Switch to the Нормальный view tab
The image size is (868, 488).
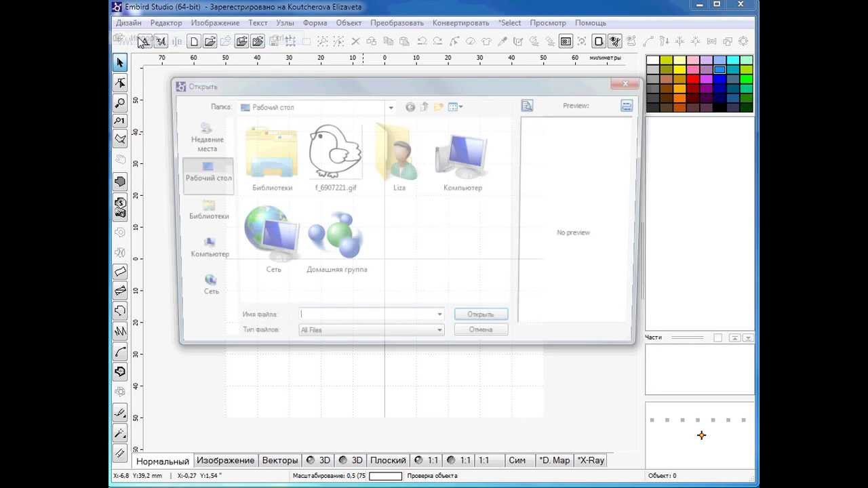pos(163,461)
